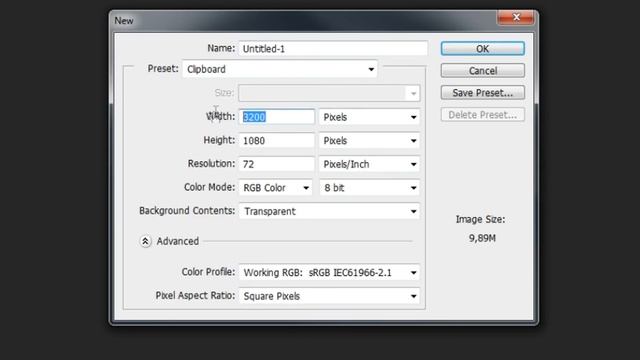The image size is (640, 360).
Task: Click the 9,89M image size value
Action: [482, 238]
